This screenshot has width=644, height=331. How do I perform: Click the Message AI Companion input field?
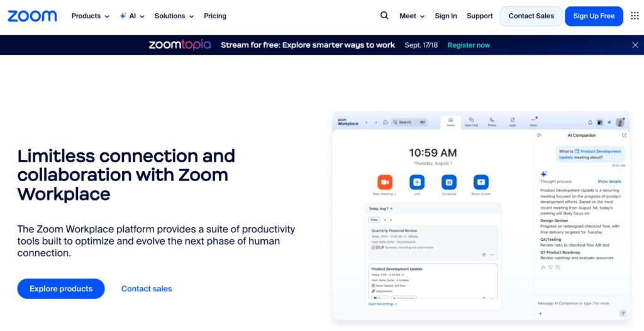pos(575,303)
